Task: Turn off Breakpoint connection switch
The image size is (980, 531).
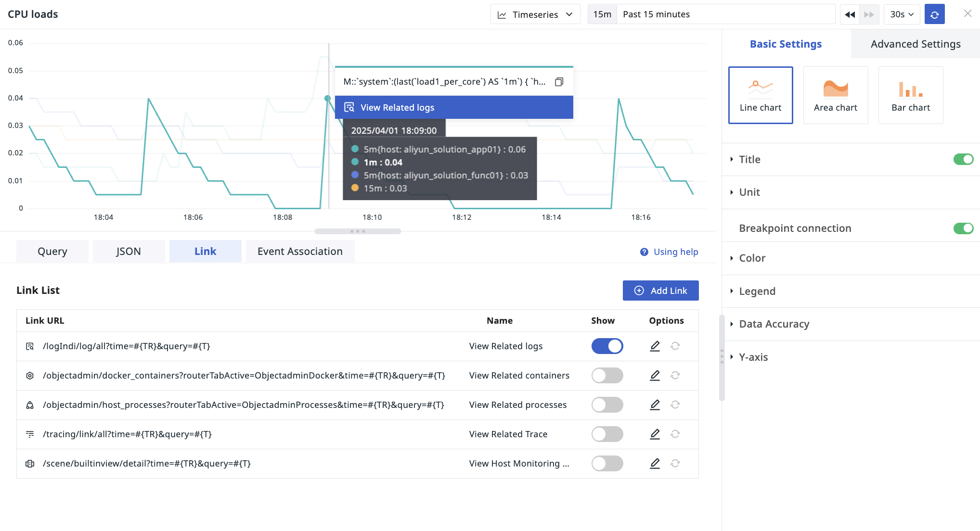Action: (963, 228)
